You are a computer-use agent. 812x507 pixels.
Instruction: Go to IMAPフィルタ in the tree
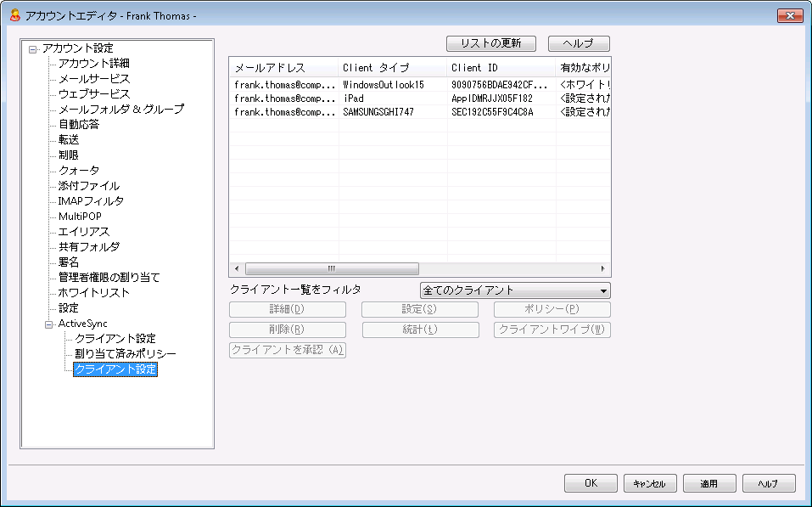click(91, 201)
